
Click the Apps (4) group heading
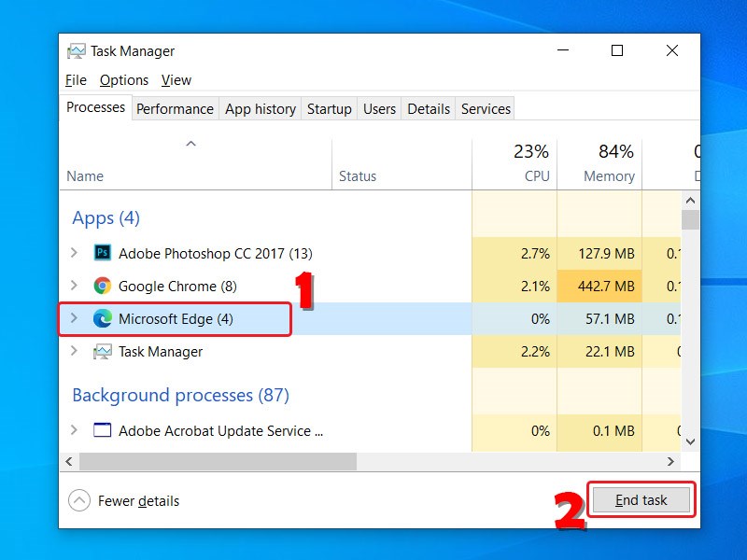(x=106, y=218)
